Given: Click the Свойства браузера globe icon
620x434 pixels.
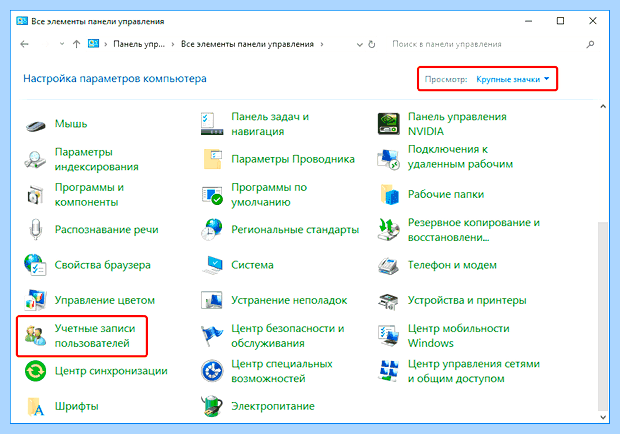Looking at the screenshot, I should 35,265.
